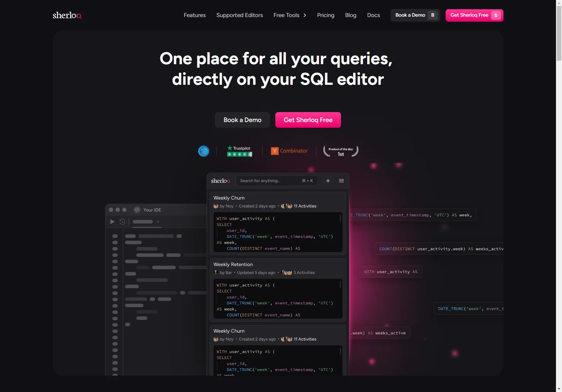Screen dimensions: 562x392
Task: Click the 'WITH user_activity AS' floating snippet
Action: 391,272
